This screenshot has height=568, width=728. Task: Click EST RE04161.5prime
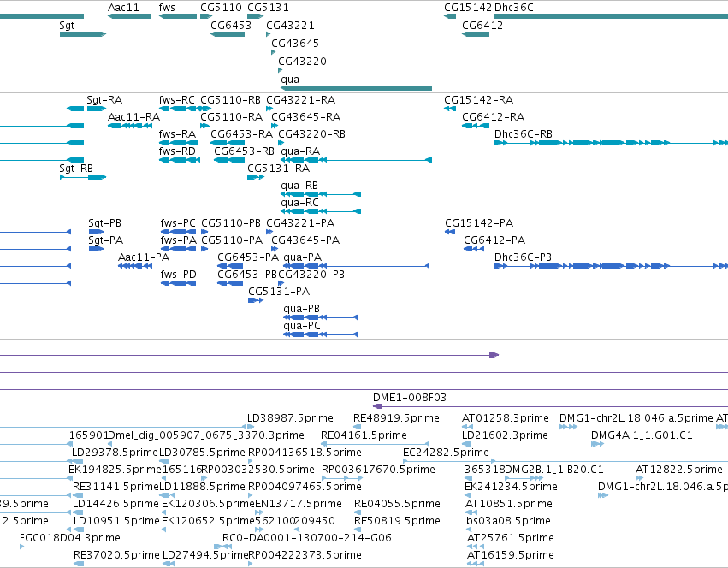376,444
